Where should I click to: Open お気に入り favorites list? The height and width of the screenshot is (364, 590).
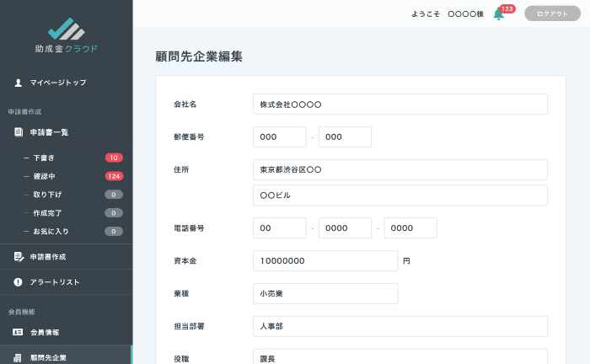[51, 231]
